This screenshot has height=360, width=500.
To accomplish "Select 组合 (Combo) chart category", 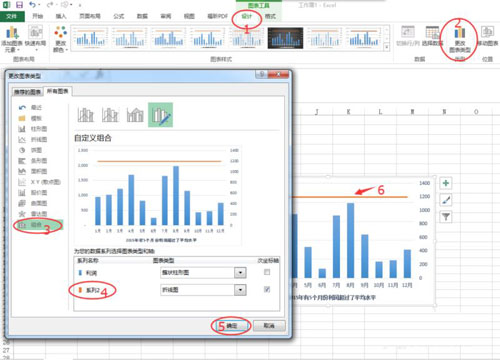I will coord(39,225).
